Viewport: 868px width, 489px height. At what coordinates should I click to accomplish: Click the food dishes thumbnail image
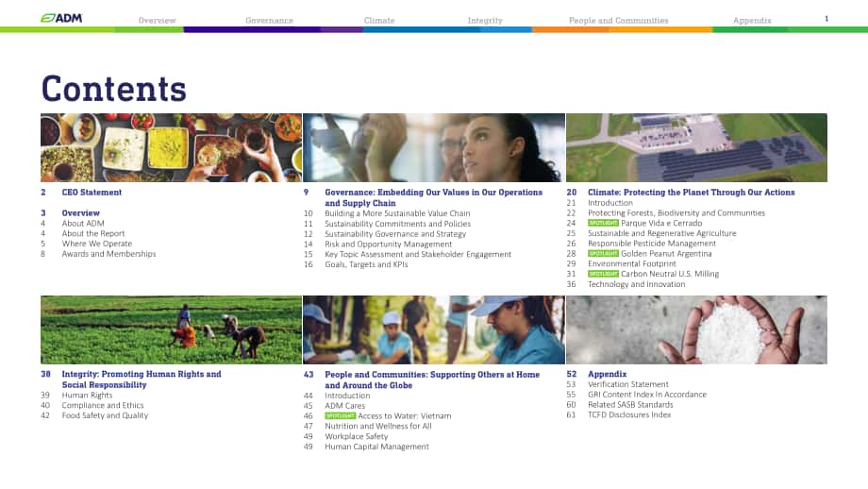(x=171, y=148)
